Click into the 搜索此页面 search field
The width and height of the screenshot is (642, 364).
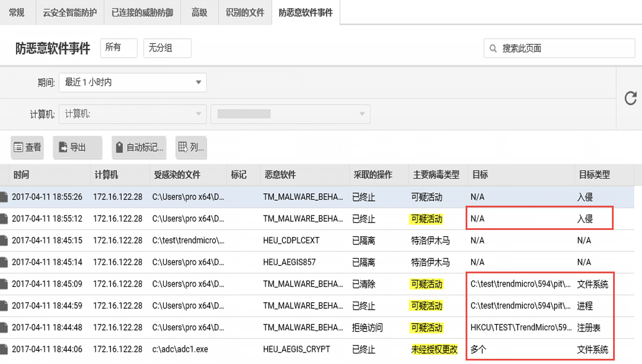564,49
